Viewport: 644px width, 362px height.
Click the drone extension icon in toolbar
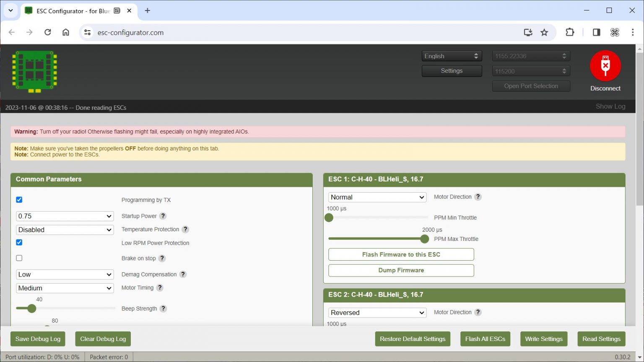(x=615, y=32)
